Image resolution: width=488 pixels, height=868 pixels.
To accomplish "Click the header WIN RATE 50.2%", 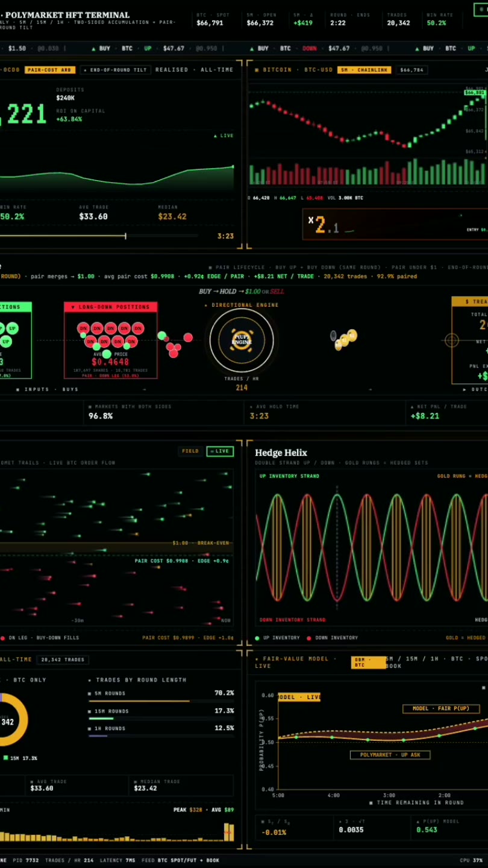I will [x=436, y=23].
